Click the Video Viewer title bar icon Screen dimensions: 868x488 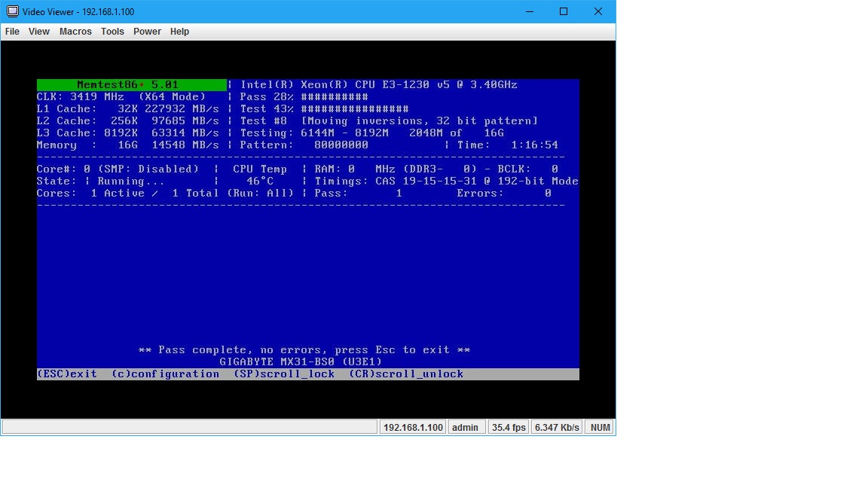[12, 11]
